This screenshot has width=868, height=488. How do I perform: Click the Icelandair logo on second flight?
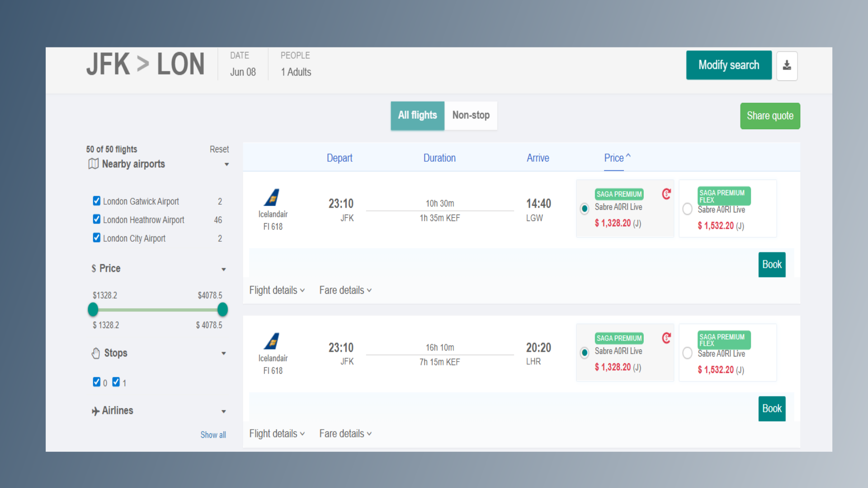[x=272, y=341]
